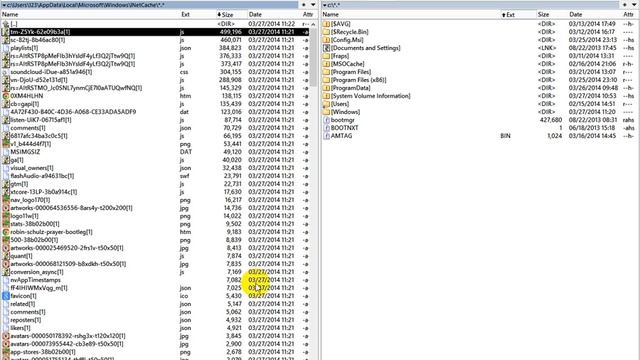This screenshot has width=640, height=360.
Task: Select the tm-Z5Yk-62e09b3a[1] file row
Action: click(x=155, y=32)
